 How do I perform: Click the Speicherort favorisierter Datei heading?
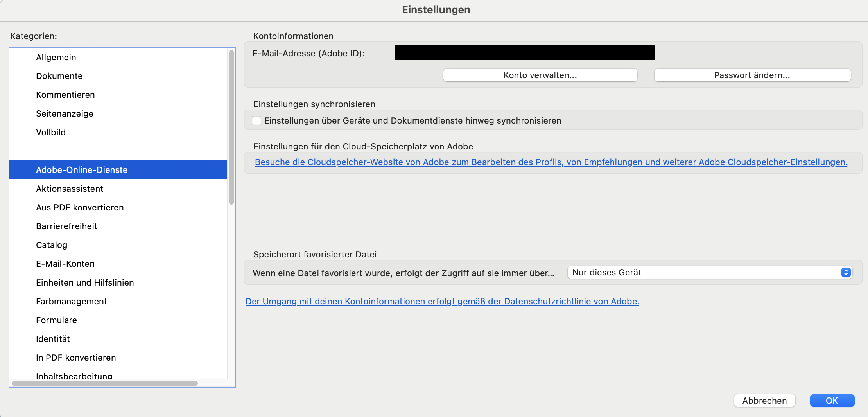(315, 254)
